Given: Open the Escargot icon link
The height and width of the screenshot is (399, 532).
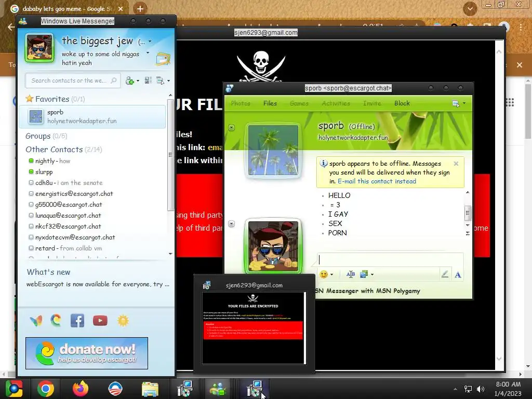Looking at the screenshot, I should click(x=56, y=320).
